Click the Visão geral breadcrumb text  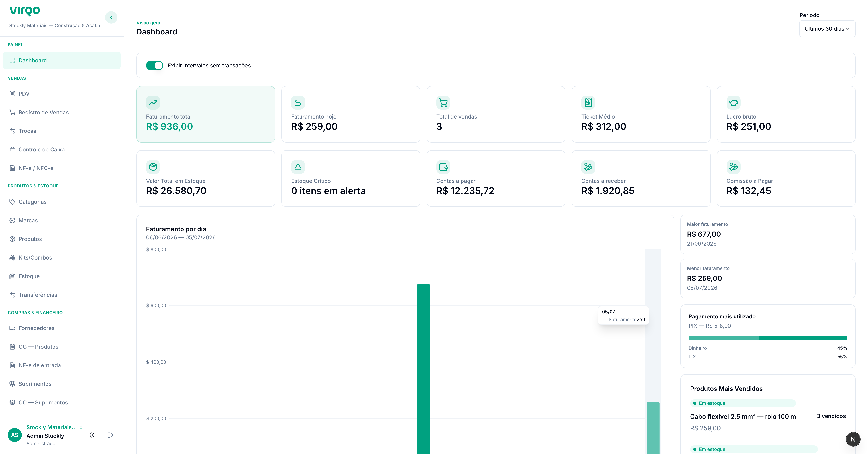pos(149,23)
